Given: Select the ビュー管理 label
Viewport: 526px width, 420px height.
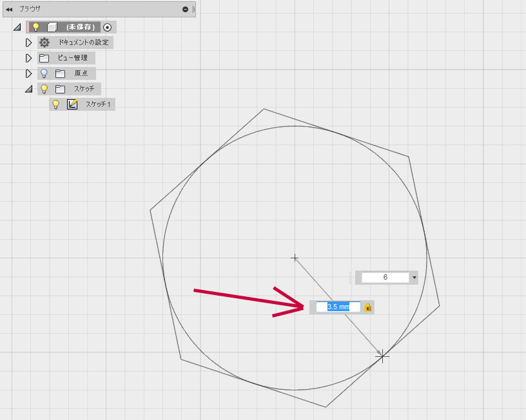Looking at the screenshot, I should (x=72, y=58).
